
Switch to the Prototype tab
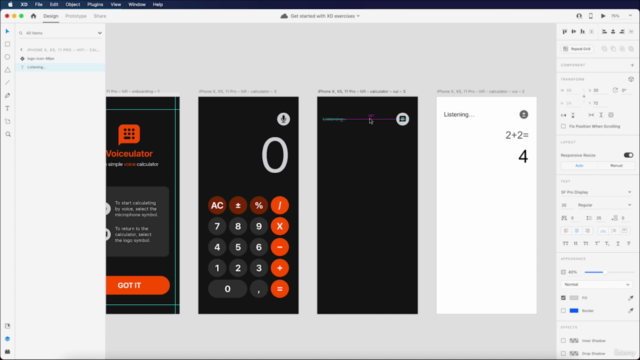pos(76,16)
